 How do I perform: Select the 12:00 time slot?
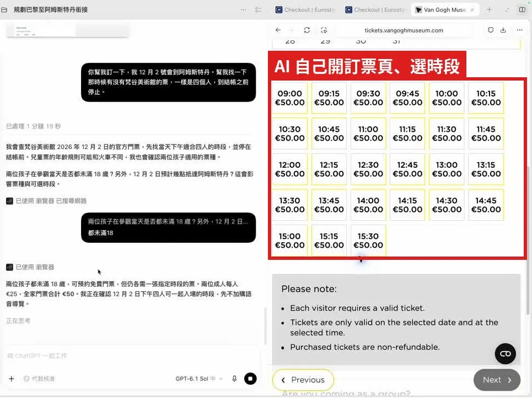(x=290, y=169)
